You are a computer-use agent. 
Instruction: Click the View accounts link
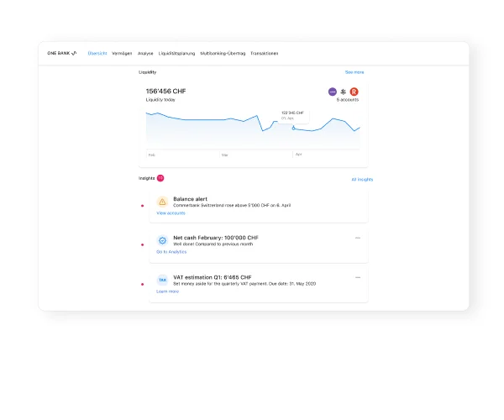[x=171, y=213]
